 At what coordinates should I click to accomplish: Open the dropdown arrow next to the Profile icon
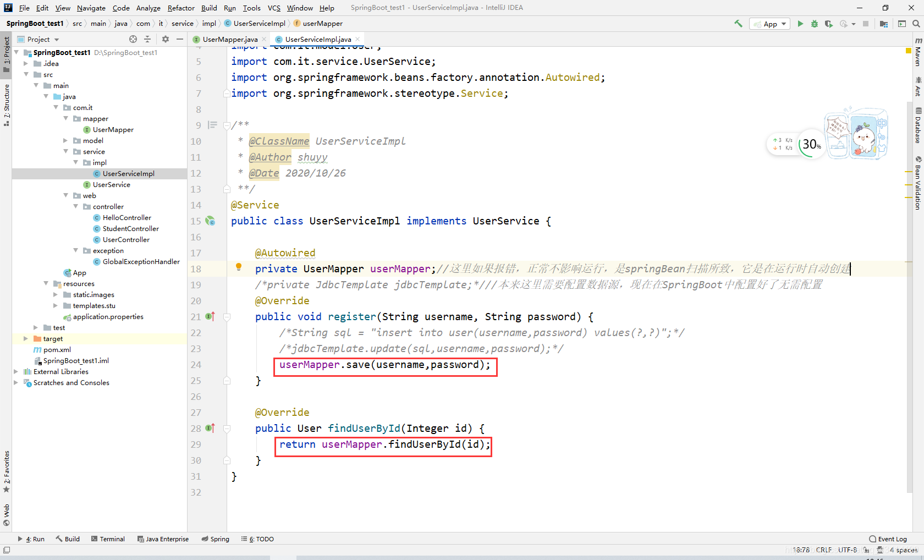(854, 24)
